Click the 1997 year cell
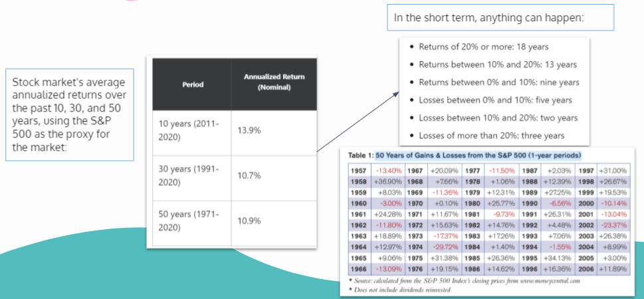This screenshot has height=299, width=644. click(x=586, y=171)
